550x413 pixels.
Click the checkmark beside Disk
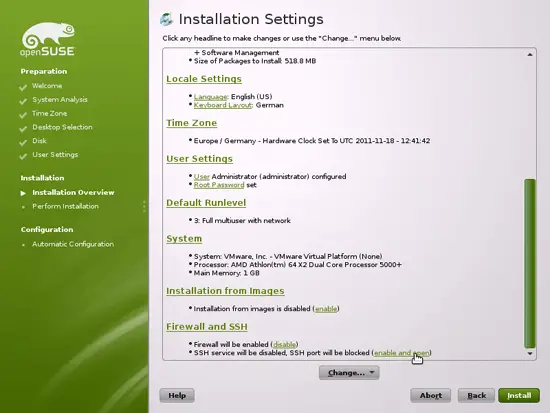[23, 142]
